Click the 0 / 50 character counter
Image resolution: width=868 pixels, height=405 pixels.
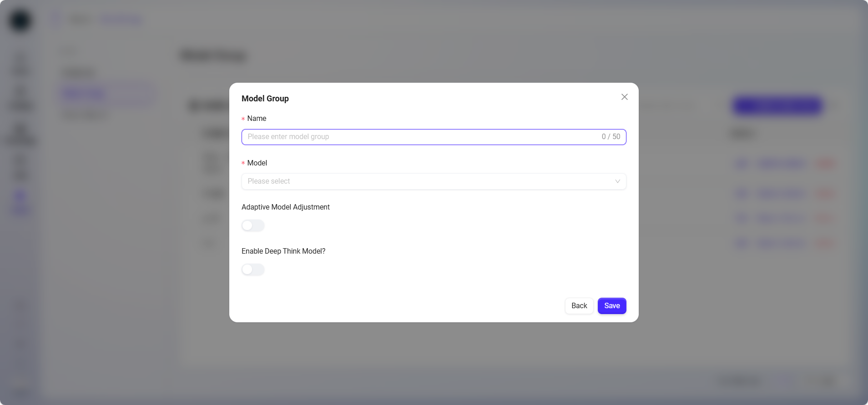tap(611, 137)
